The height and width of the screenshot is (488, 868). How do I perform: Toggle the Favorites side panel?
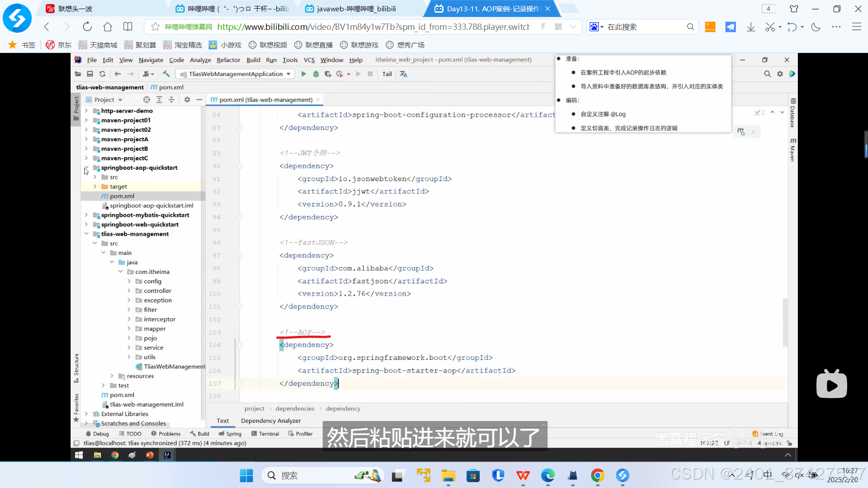tap(76, 407)
